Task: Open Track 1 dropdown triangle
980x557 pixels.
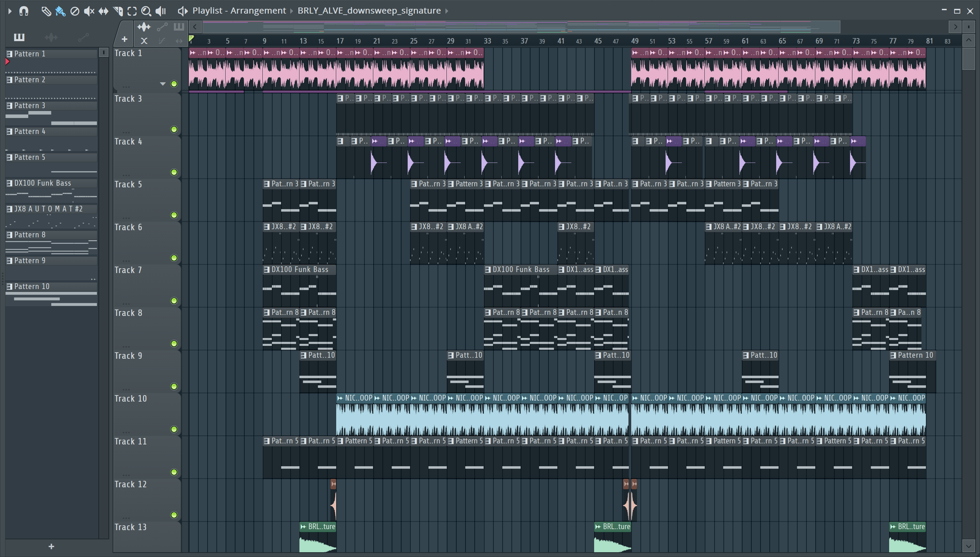Action: [163, 84]
